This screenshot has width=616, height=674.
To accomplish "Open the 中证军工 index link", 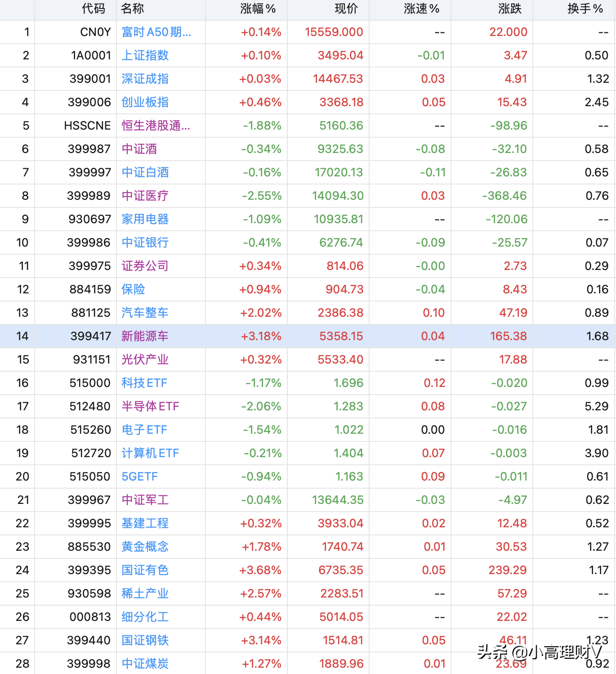I will click(145, 500).
